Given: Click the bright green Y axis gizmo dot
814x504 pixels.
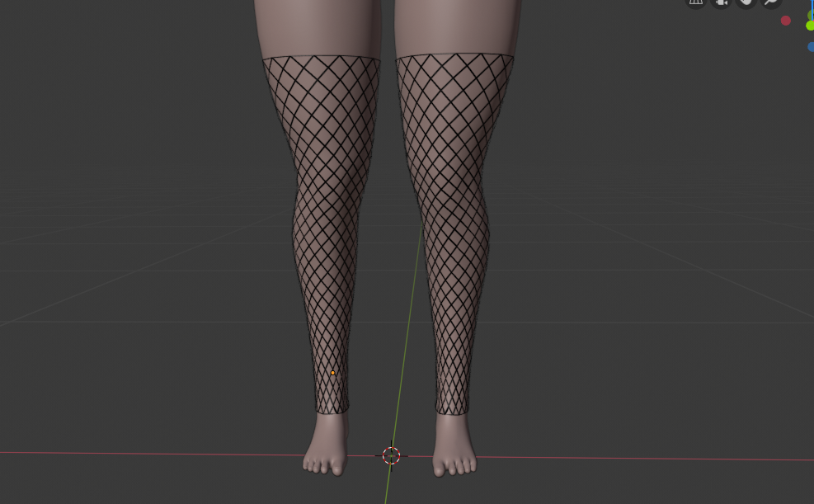Looking at the screenshot, I should tap(811, 26).
